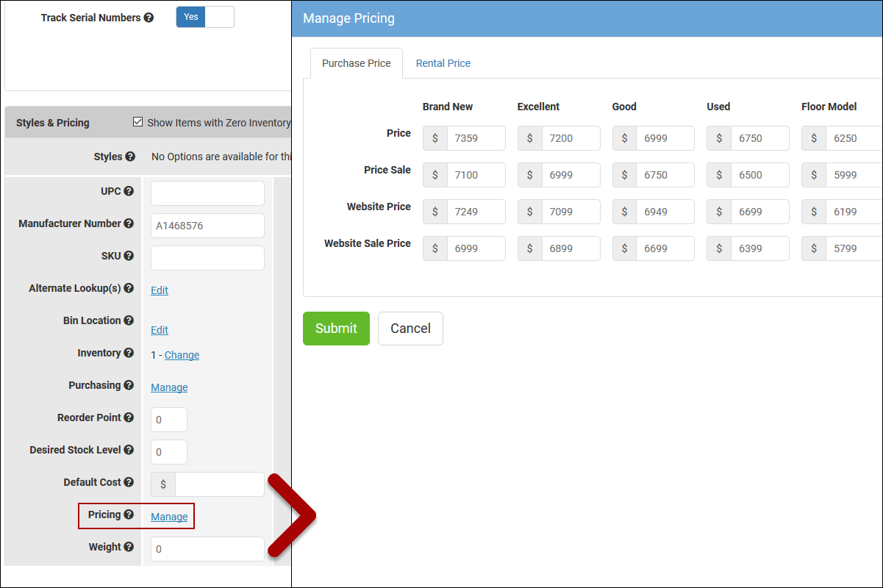
Task: Click Change link next to Inventory
Action: point(182,355)
